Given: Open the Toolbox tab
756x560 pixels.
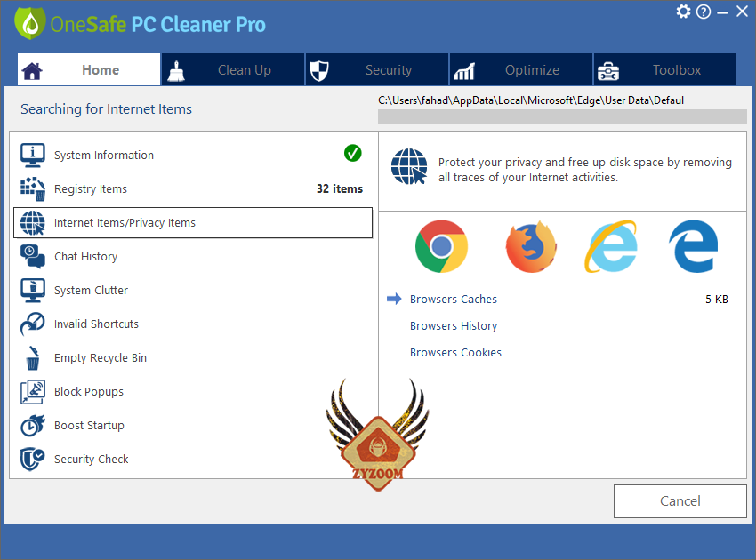Looking at the screenshot, I should pos(665,70).
